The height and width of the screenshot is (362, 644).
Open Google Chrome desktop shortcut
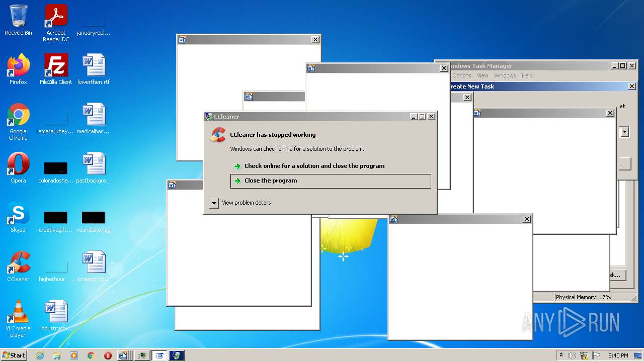click(x=18, y=122)
